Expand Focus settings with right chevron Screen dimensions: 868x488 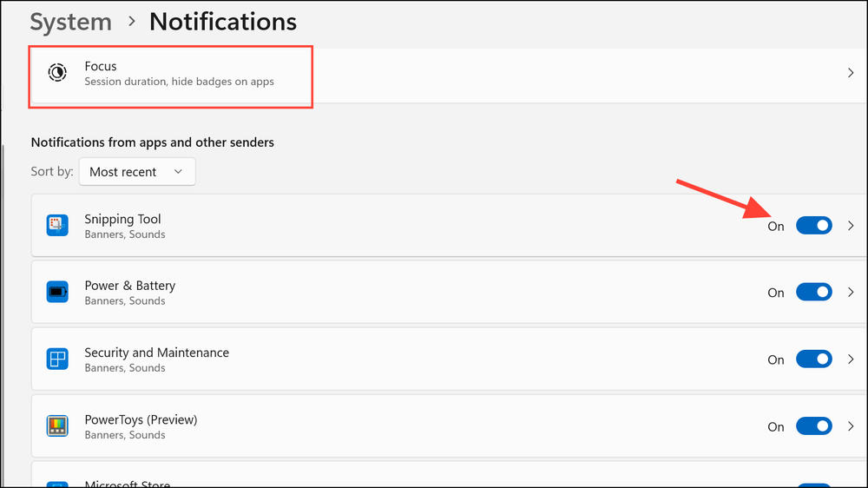click(851, 73)
